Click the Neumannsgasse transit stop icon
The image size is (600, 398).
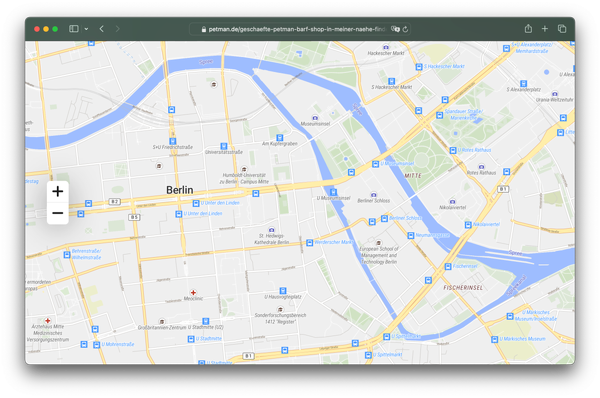[411, 235]
